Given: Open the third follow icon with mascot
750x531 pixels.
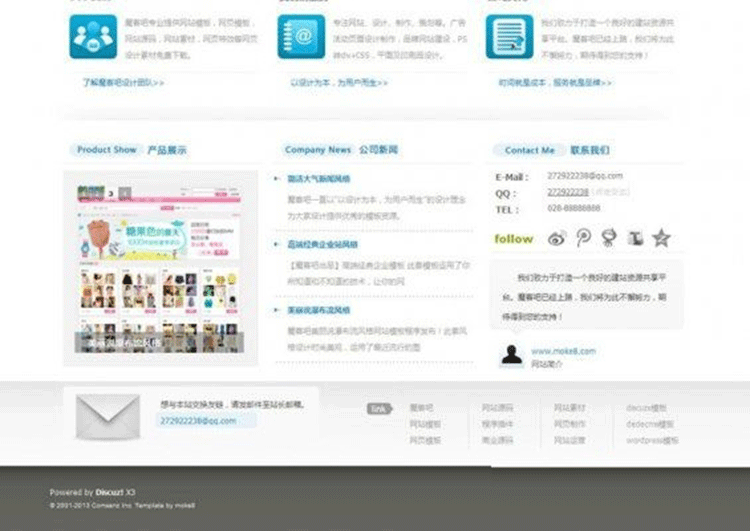Looking at the screenshot, I should tap(609, 238).
